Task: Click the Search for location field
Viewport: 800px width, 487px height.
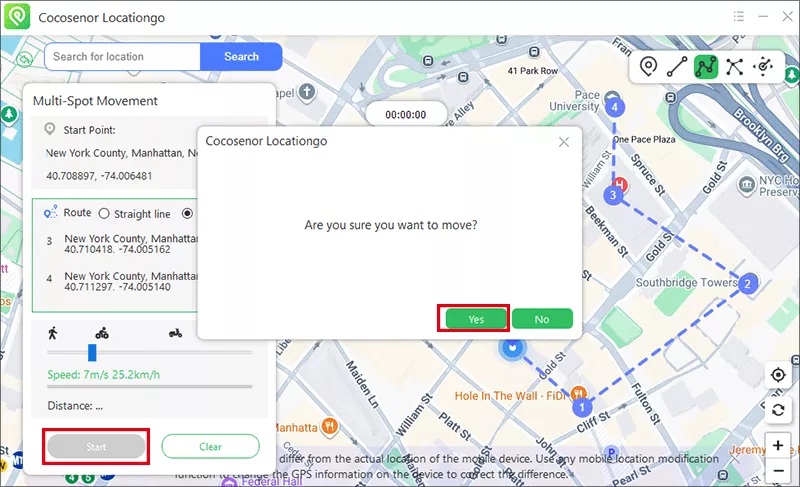Action: [x=122, y=57]
